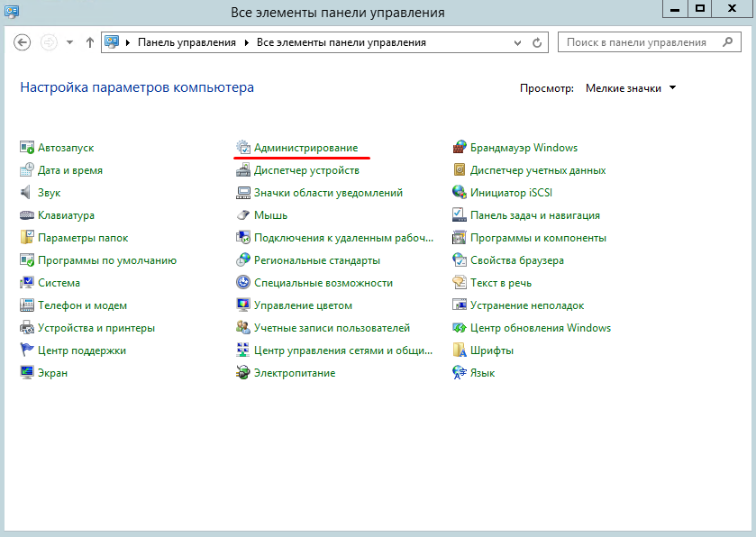Go up one level with Up arrow

pyautogui.click(x=90, y=42)
